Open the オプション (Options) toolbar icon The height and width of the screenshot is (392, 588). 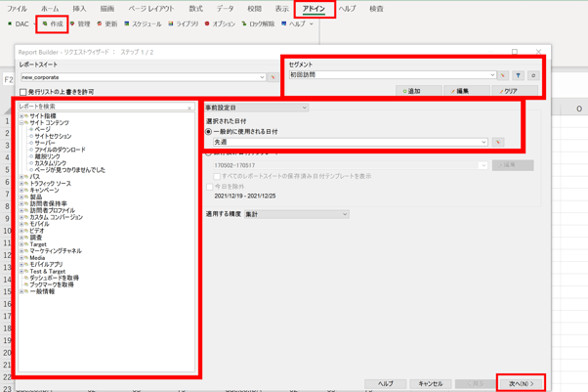click(220, 24)
